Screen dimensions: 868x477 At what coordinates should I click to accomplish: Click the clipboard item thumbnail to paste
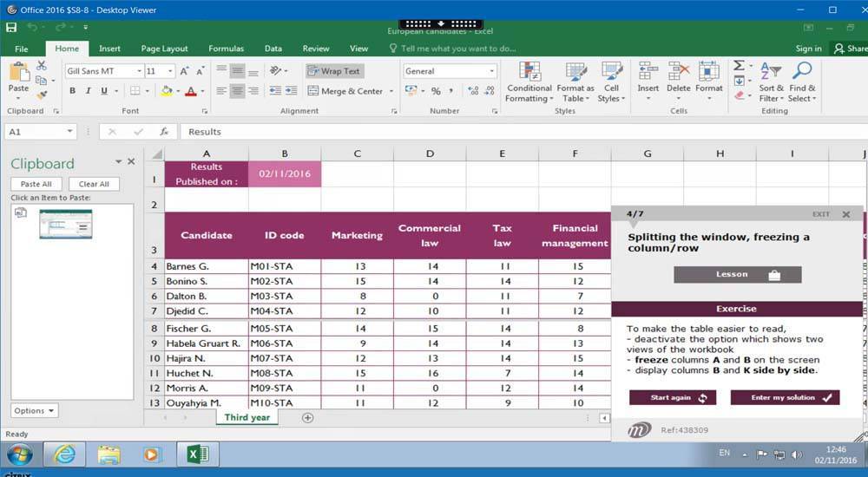(x=65, y=225)
